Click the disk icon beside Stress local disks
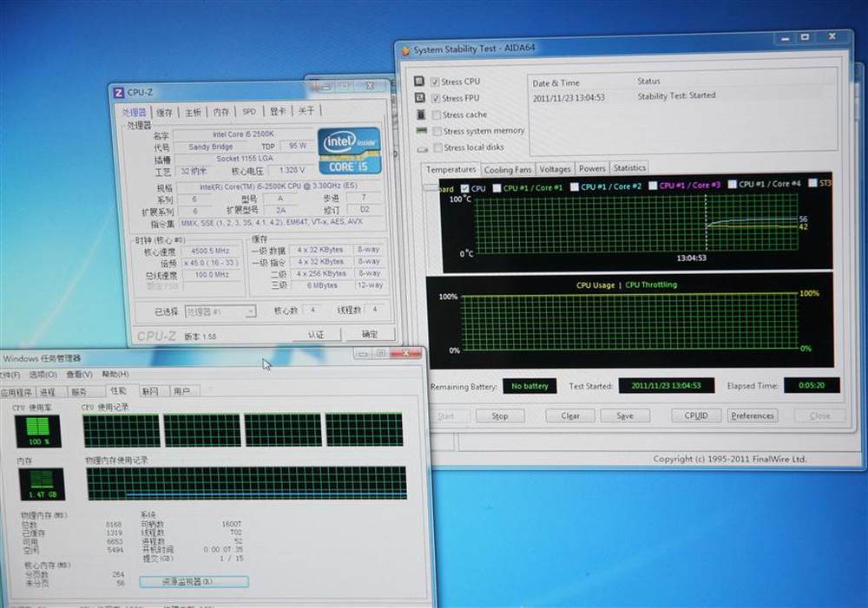Screen dimensions: 868x608 click(423, 148)
